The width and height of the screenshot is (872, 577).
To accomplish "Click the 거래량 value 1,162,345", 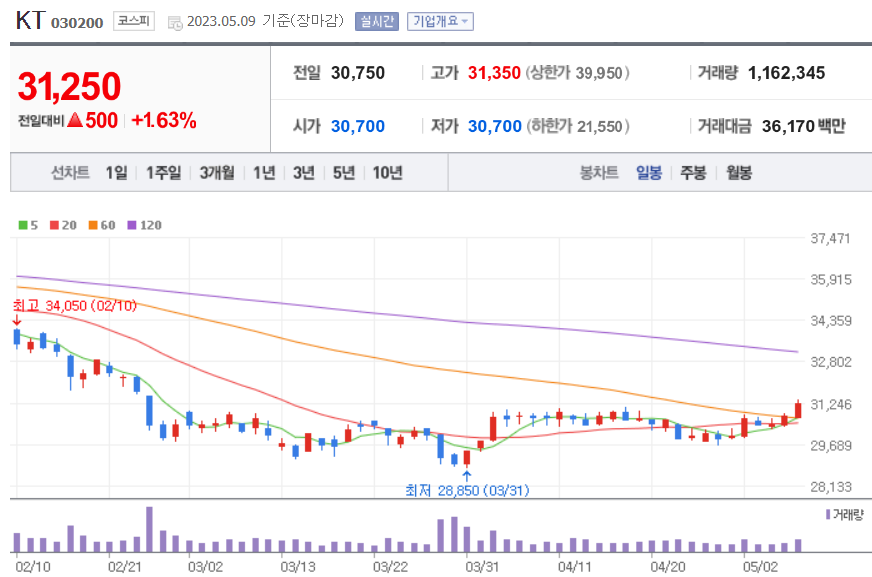I will (786, 73).
